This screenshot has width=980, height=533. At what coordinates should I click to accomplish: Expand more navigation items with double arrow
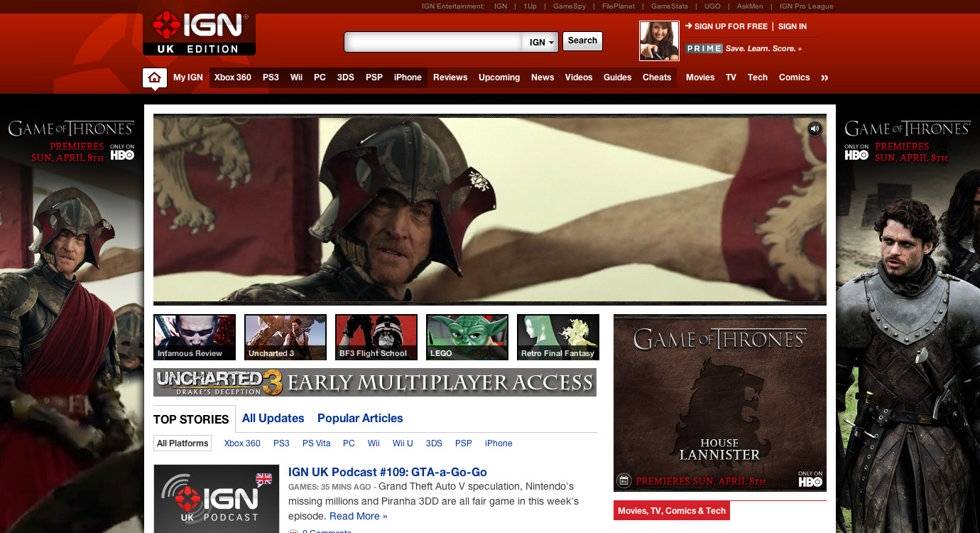(824, 77)
